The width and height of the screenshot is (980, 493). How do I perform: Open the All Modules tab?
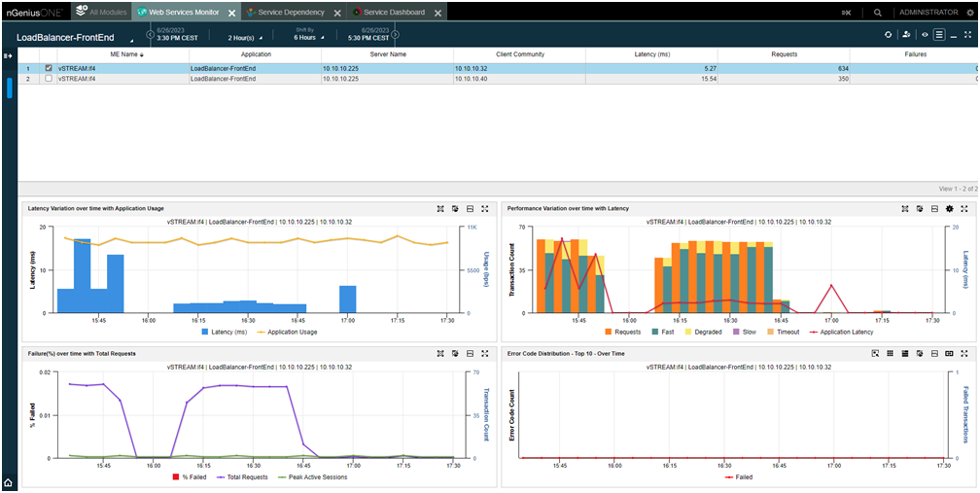pos(101,12)
